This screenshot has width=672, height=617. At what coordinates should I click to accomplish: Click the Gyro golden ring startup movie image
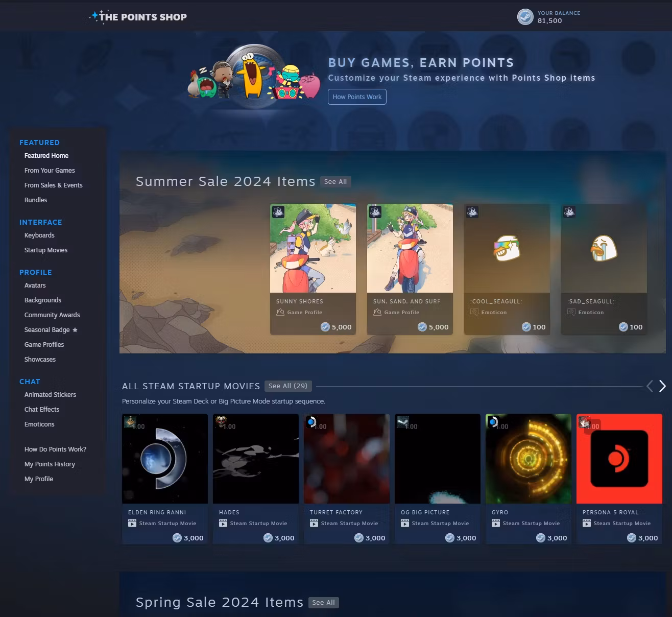[x=528, y=458]
